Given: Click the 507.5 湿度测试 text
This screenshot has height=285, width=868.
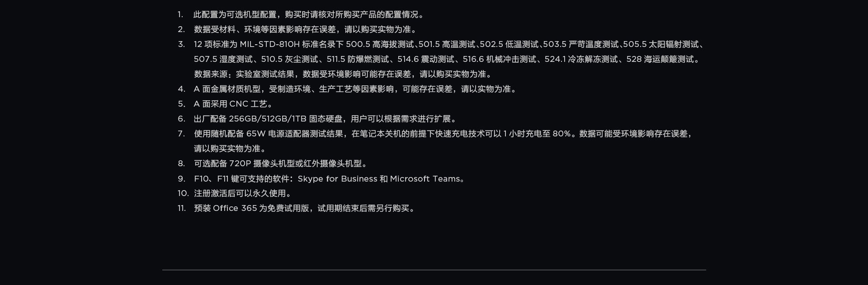Looking at the screenshot, I should 223,59.
